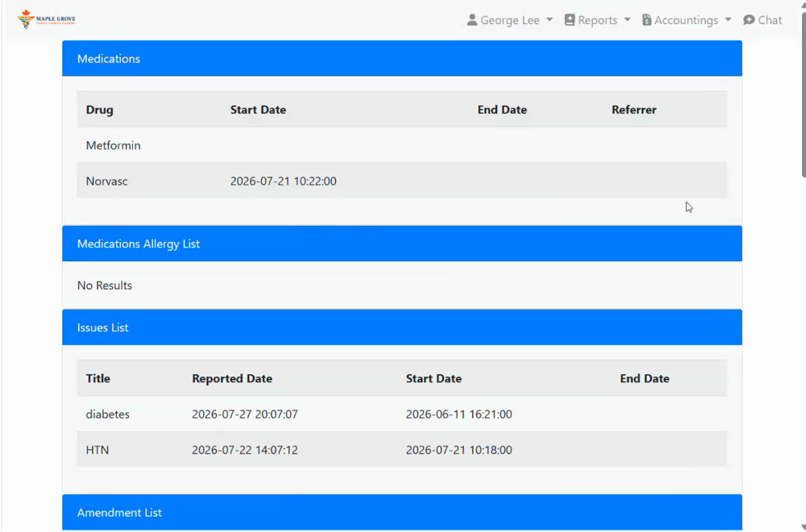Image resolution: width=806 pixels, height=532 pixels.
Task: Click HTN start date 2026-07-21 10:18:00
Action: click(x=459, y=450)
